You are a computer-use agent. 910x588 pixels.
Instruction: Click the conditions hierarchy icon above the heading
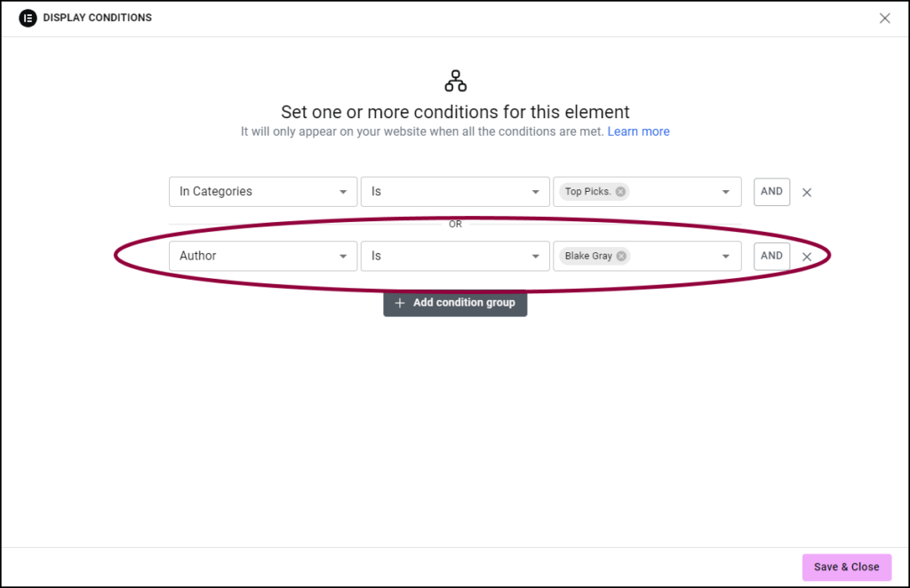[x=455, y=80]
